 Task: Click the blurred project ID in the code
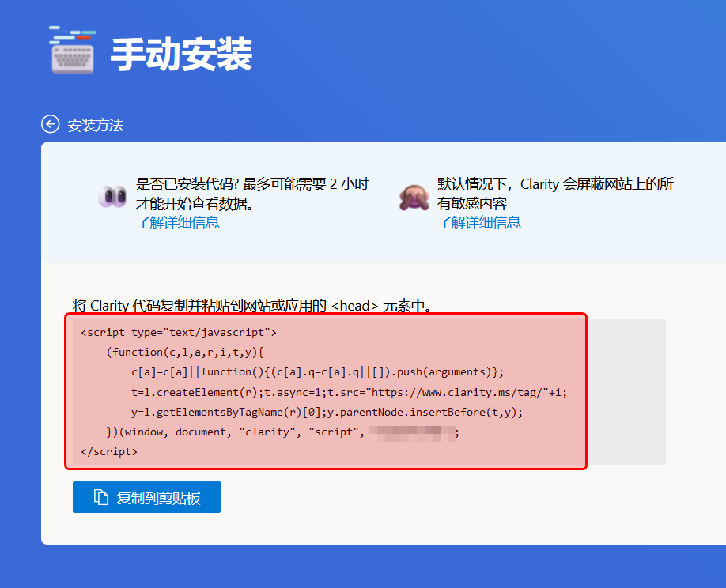(x=411, y=432)
